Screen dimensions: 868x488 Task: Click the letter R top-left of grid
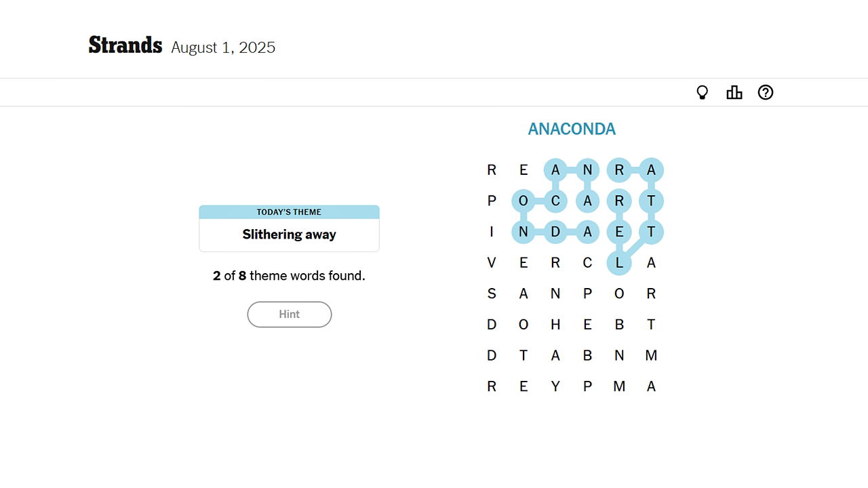point(492,169)
